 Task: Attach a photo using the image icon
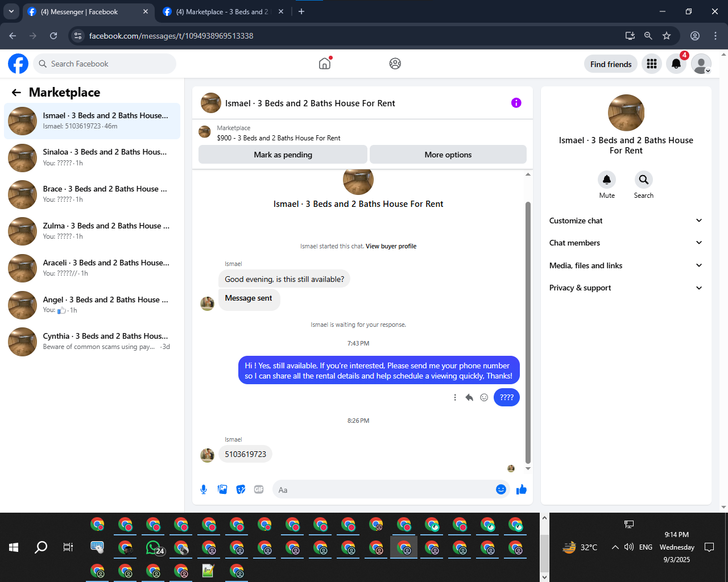tap(222, 489)
